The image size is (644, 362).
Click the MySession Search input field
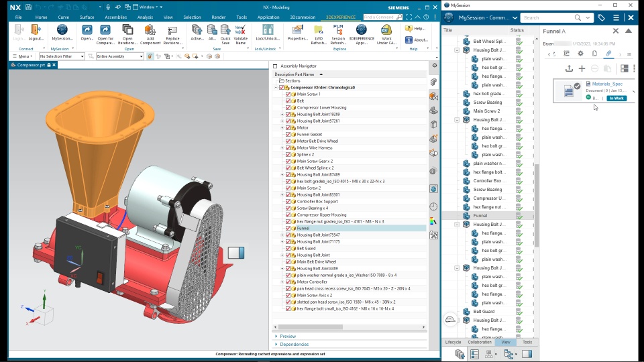[547, 17]
